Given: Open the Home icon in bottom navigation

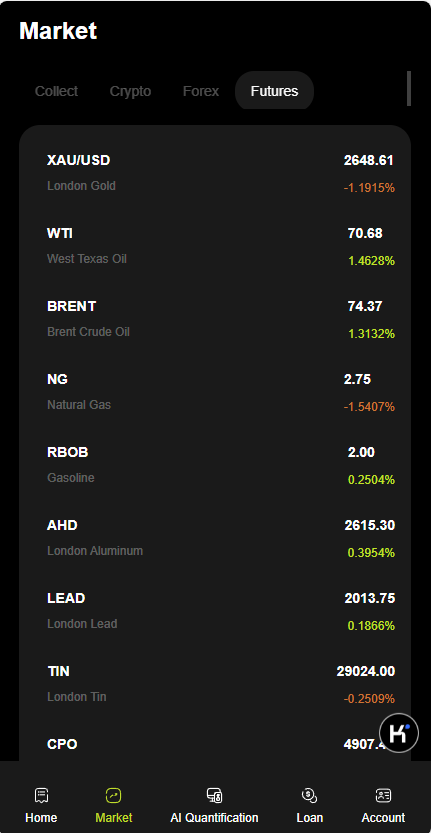Looking at the screenshot, I should point(41,795).
